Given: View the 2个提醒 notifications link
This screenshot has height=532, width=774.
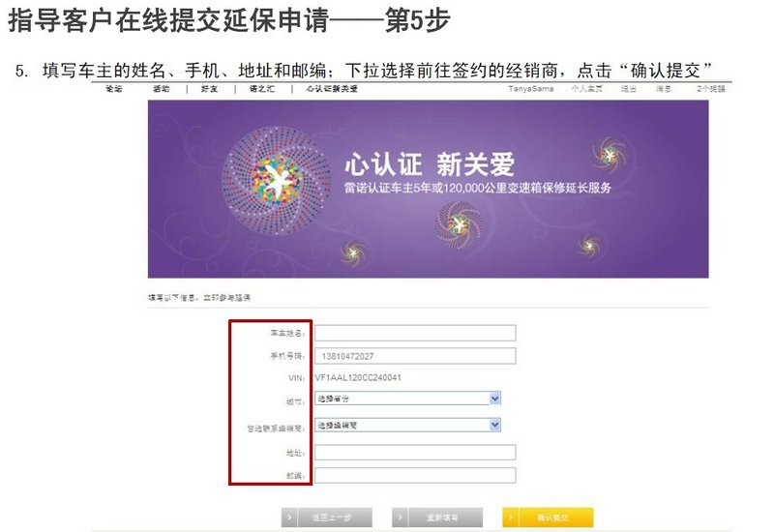Looking at the screenshot, I should [711, 89].
